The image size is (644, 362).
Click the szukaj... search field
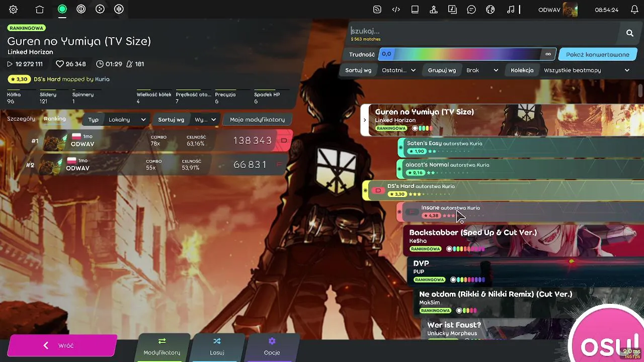pos(483,31)
